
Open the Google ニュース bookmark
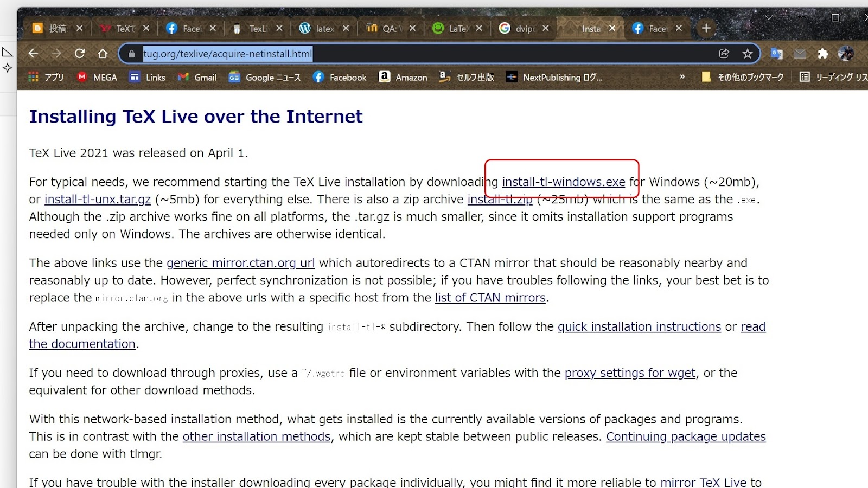point(265,77)
